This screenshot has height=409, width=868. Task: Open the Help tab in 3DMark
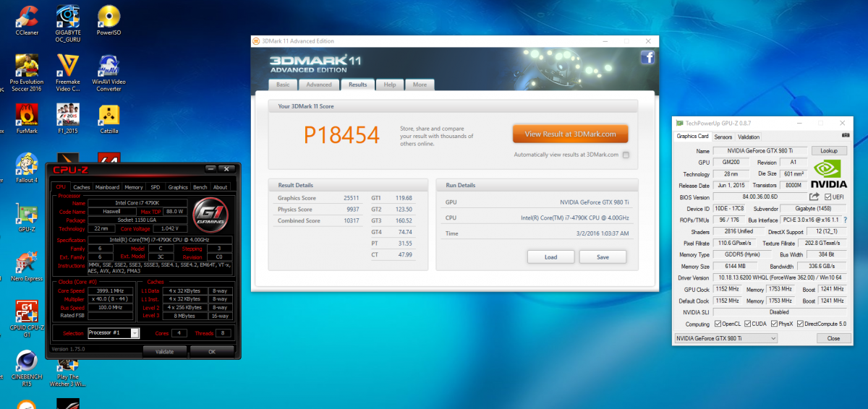(390, 85)
